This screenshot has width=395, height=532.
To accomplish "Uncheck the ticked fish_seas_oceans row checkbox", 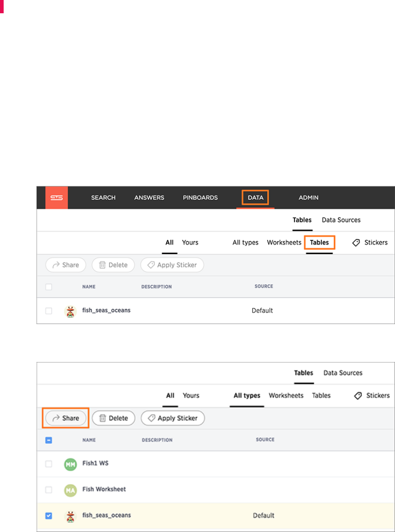I will 49,516.
